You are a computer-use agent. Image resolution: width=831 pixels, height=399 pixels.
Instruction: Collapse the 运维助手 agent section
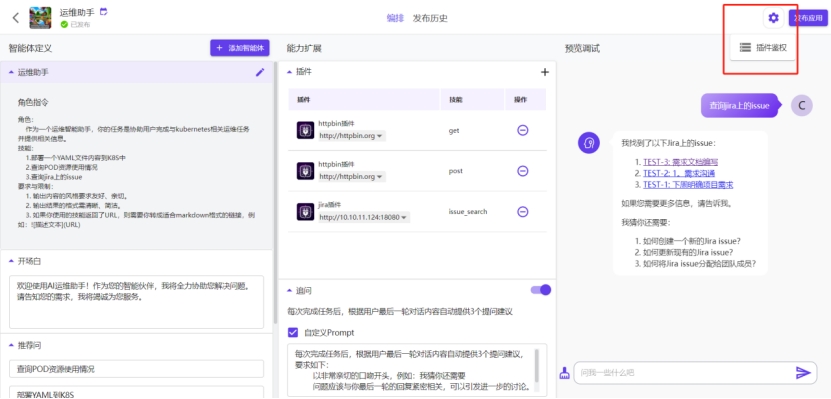coord(12,72)
